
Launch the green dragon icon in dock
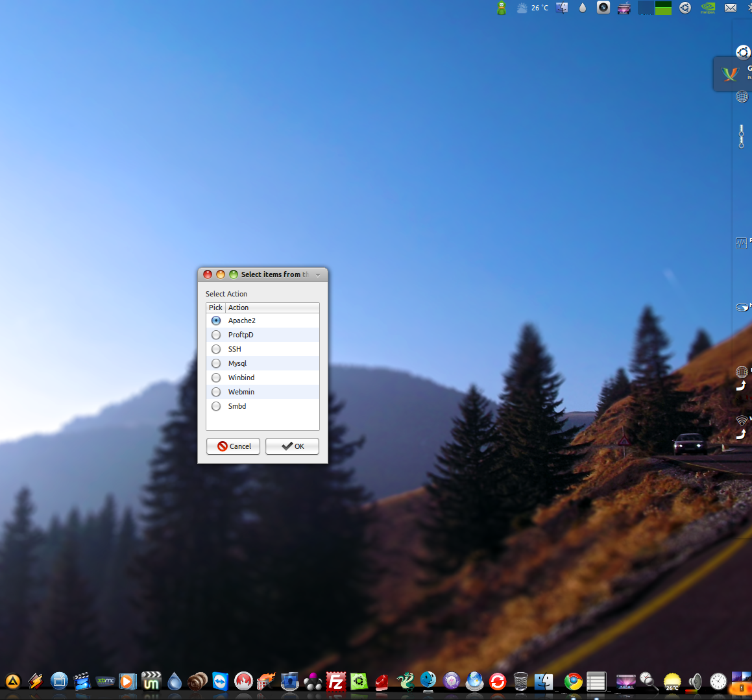[x=406, y=681]
